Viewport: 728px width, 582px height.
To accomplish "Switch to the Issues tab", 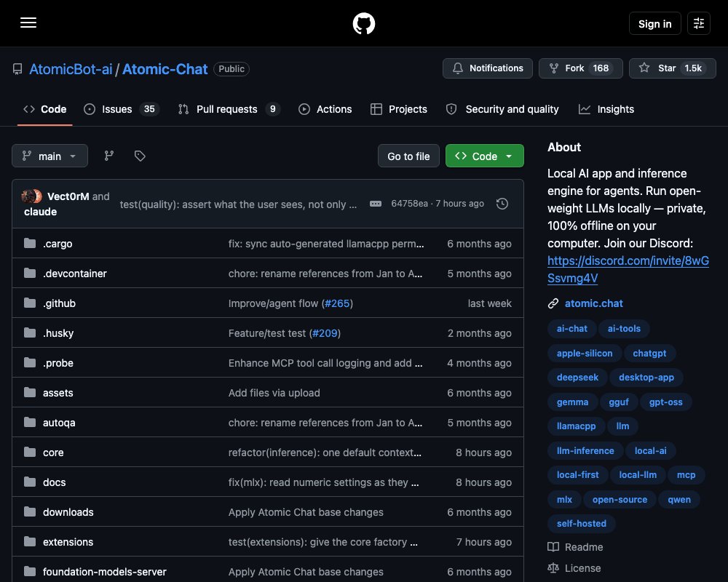I will click(x=122, y=109).
